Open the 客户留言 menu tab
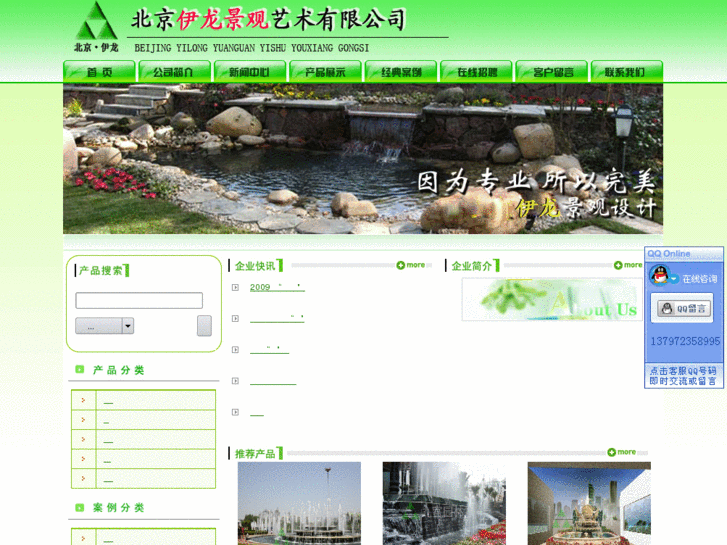 552,72
